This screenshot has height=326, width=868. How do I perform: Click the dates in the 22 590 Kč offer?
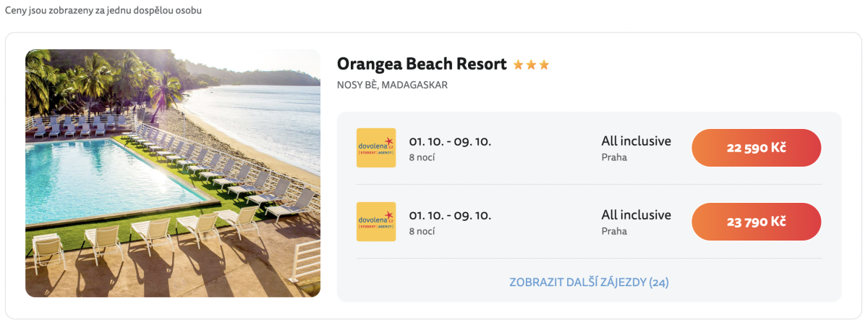pyautogui.click(x=450, y=141)
